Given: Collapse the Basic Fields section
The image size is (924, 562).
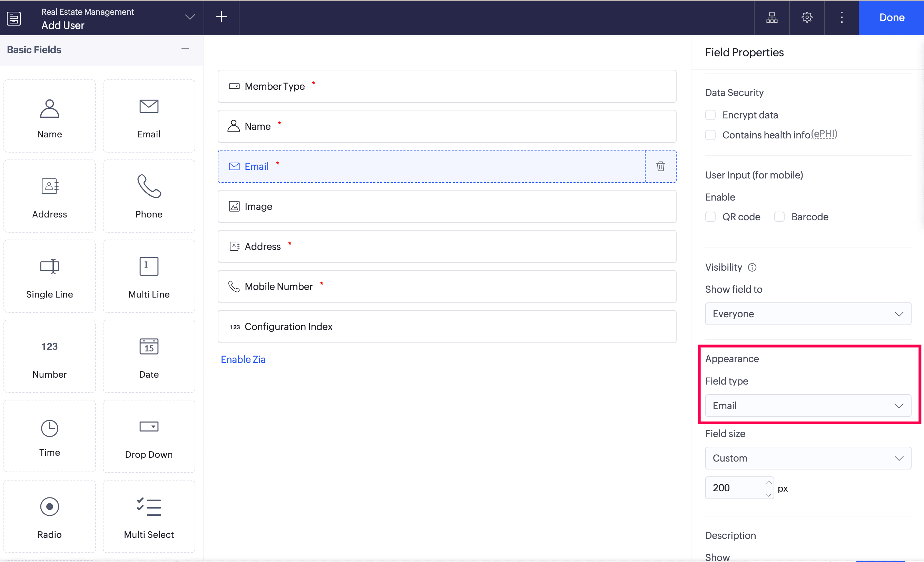Looking at the screenshot, I should click(x=185, y=49).
